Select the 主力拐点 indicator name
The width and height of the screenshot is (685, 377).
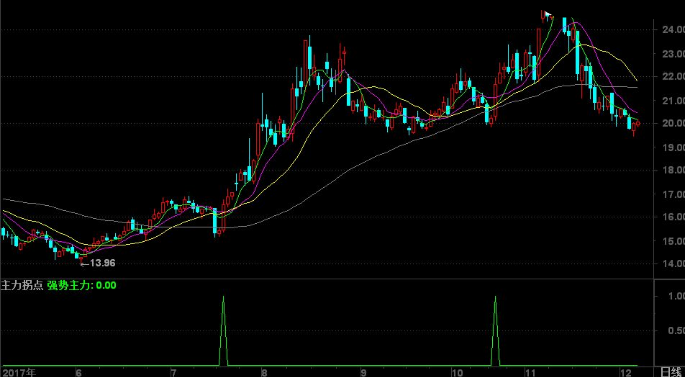tap(22, 286)
